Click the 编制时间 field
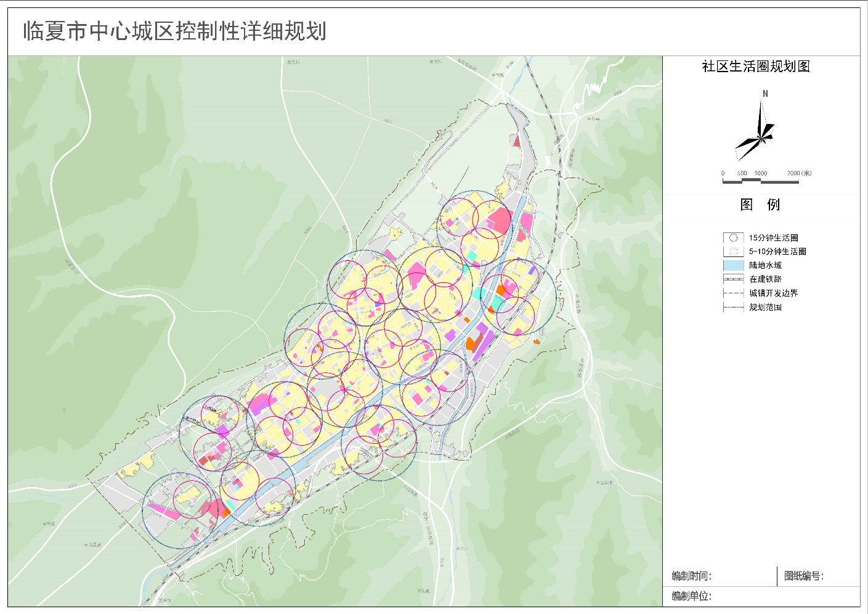 [691, 576]
